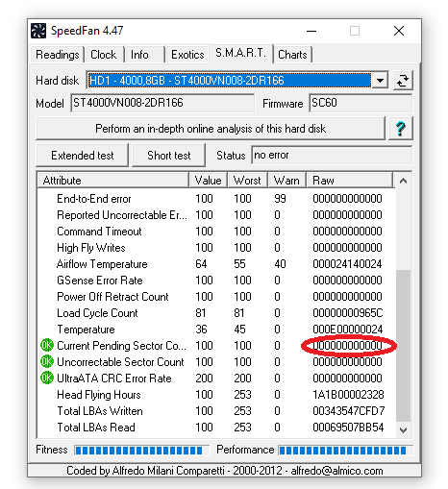Click OK icon beside Current Pending Sector
Viewport: 448px width, 489px height.
(x=47, y=345)
